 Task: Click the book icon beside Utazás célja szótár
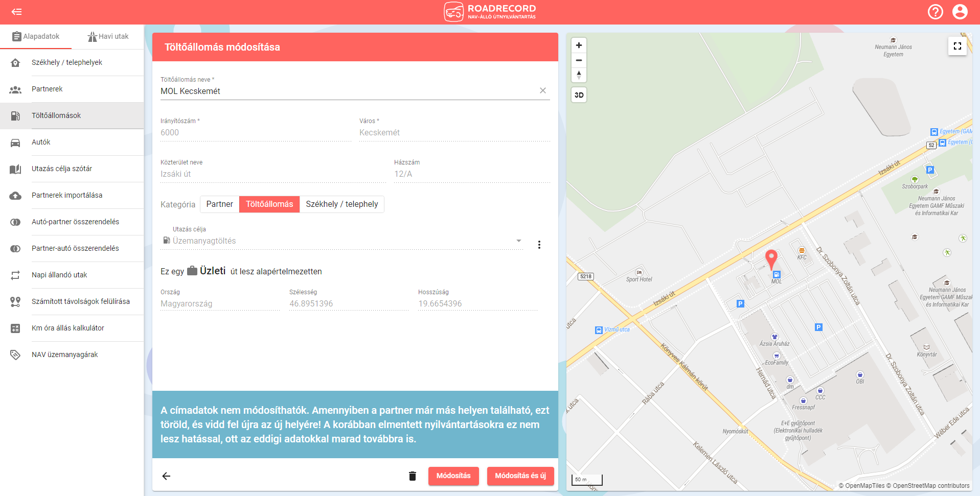pos(15,169)
